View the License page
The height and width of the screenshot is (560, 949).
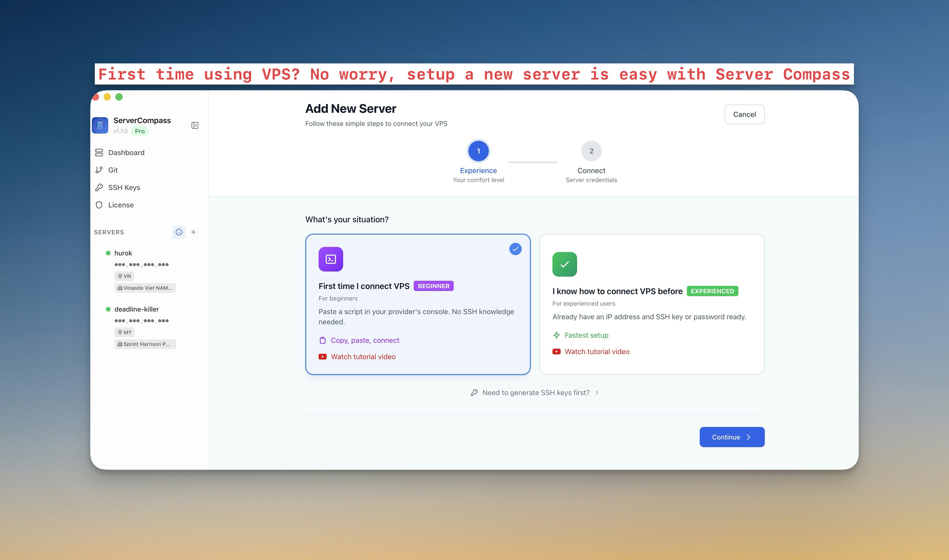121,205
